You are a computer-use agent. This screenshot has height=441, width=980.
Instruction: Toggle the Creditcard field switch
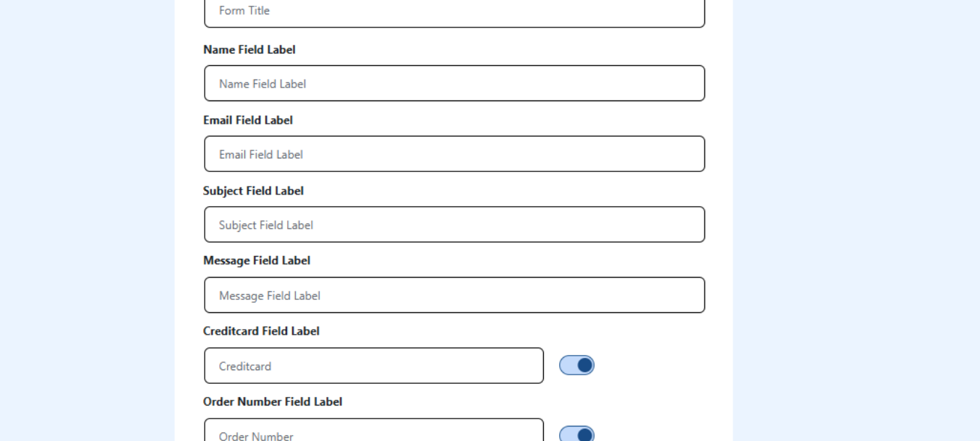pos(576,365)
